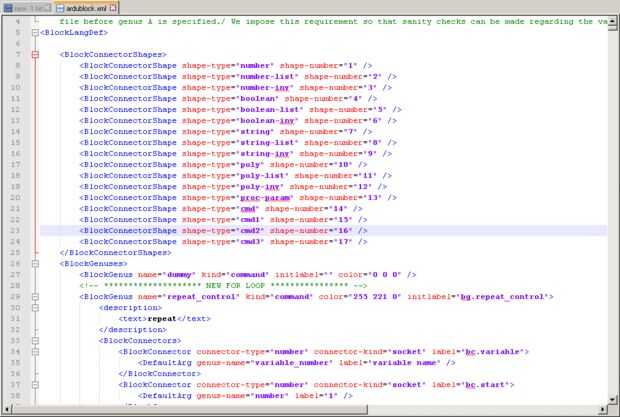Collapse the BlockGenuses fold marker
This screenshot has height=417, width=620.
coord(35,264)
